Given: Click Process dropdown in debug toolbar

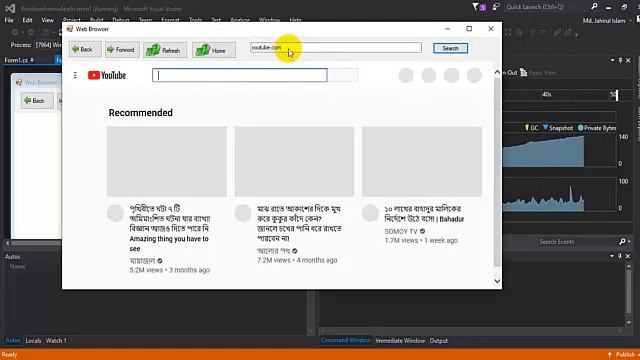Looking at the screenshot, I should (x=48, y=45).
